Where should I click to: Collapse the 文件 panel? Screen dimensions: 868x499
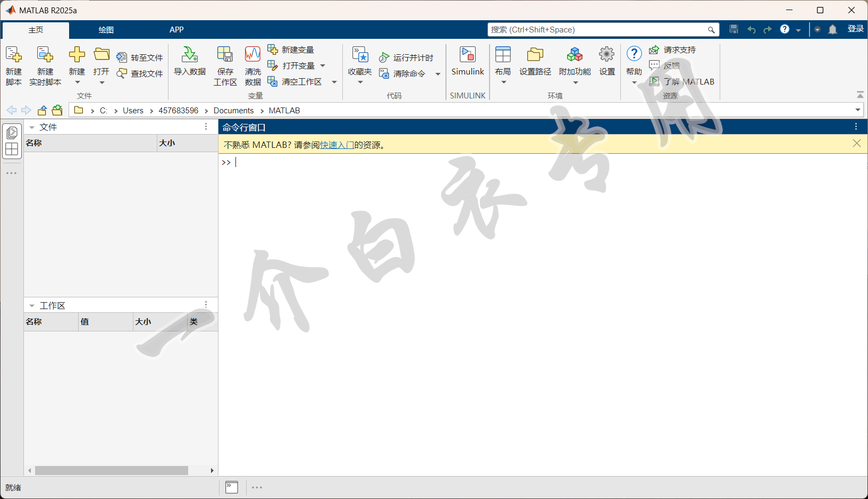pos(32,127)
